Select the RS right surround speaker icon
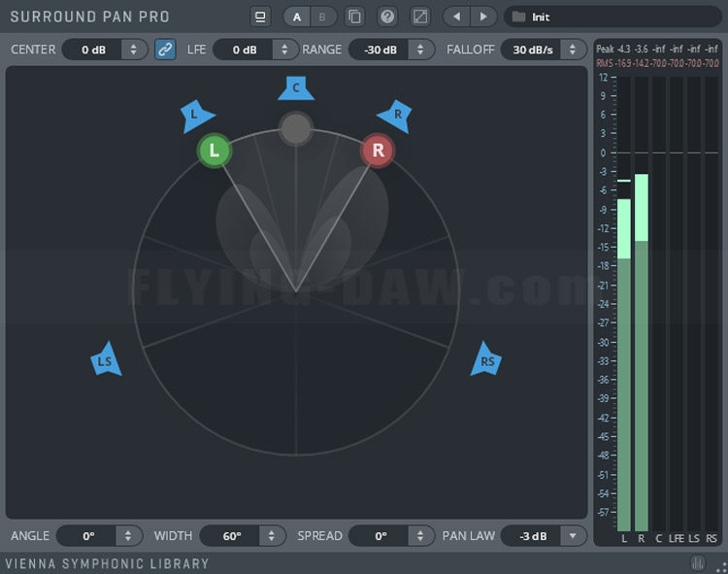This screenshot has height=574, width=728. point(486,359)
